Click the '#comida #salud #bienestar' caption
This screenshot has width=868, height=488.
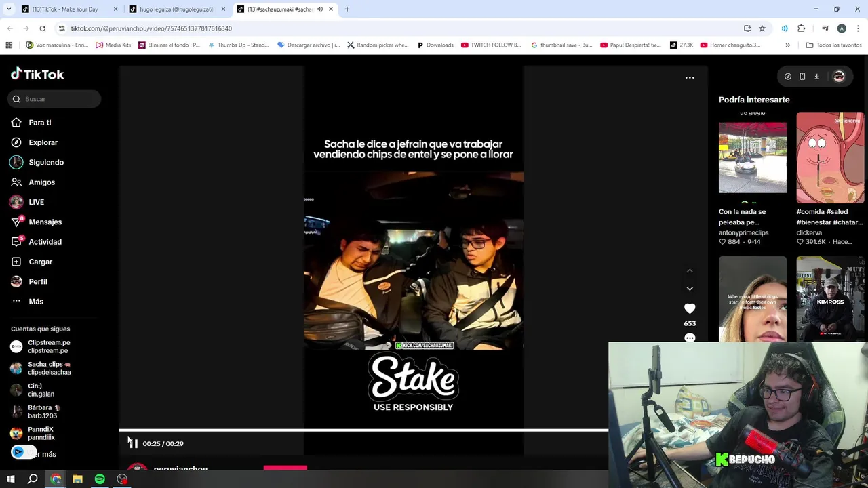click(x=829, y=217)
